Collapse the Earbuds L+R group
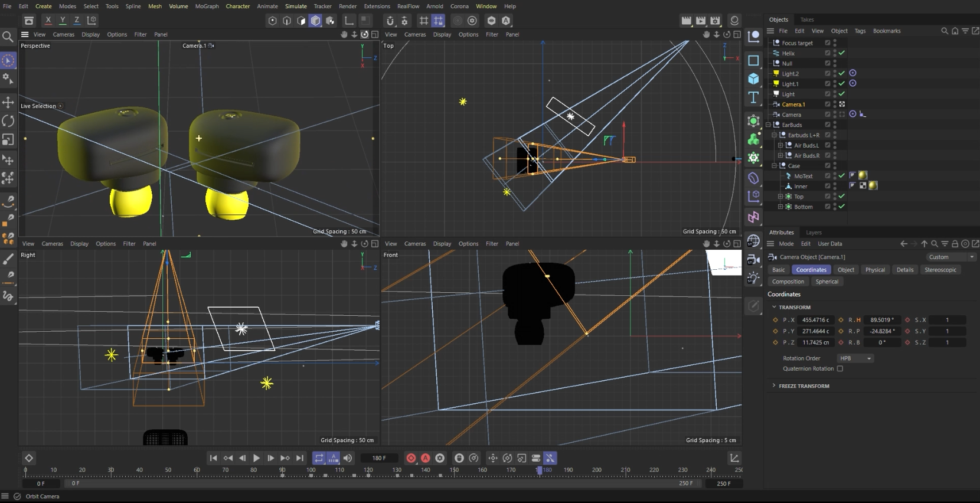 [774, 135]
